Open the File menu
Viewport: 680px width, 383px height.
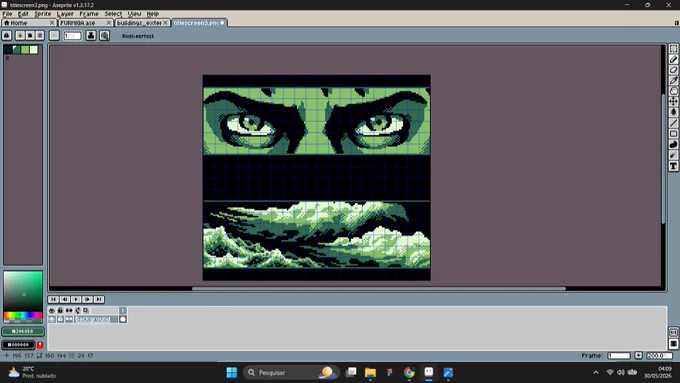(x=7, y=14)
